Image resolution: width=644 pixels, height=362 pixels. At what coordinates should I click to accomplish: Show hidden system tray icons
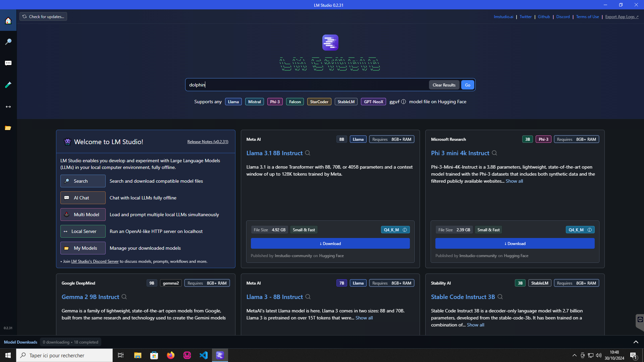point(574,355)
